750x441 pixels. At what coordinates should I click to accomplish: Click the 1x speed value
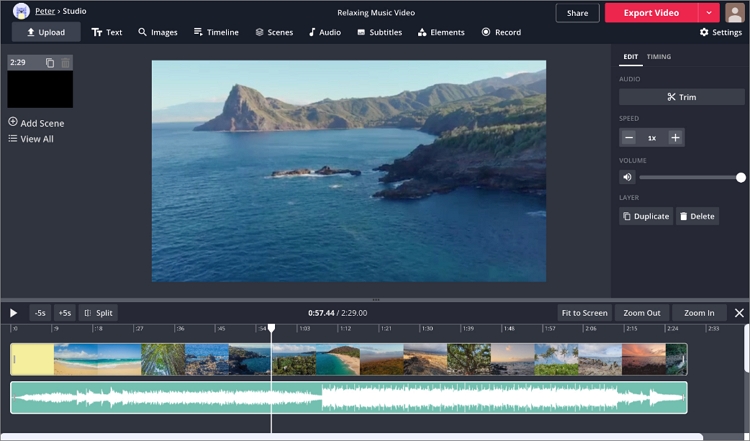point(652,138)
